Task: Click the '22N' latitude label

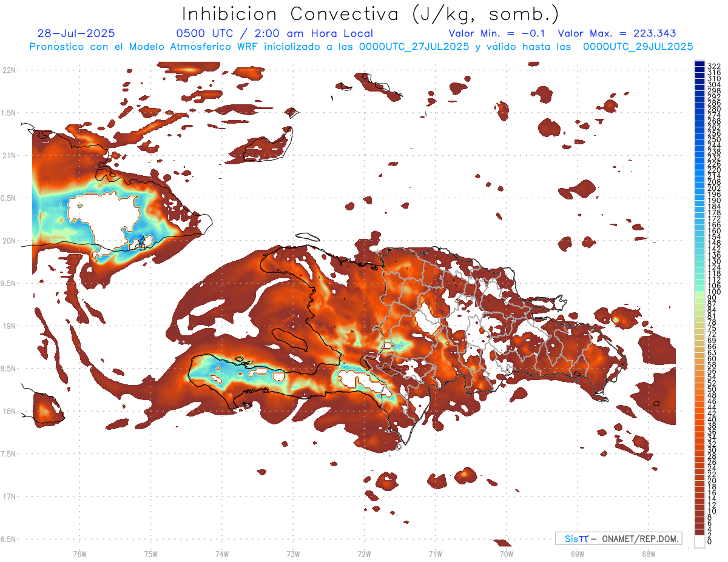Action: (9, 70)
